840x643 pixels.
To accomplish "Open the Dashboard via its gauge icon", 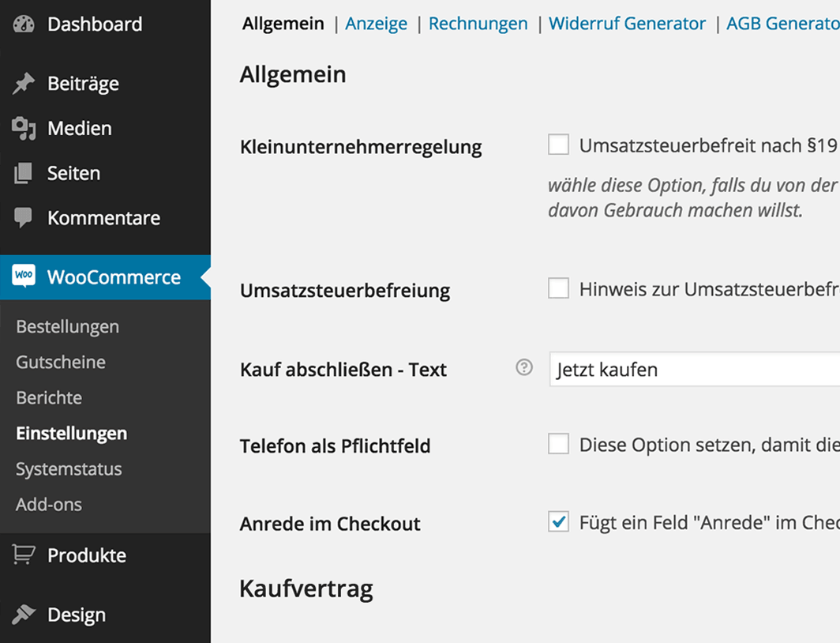I will 24,24.
